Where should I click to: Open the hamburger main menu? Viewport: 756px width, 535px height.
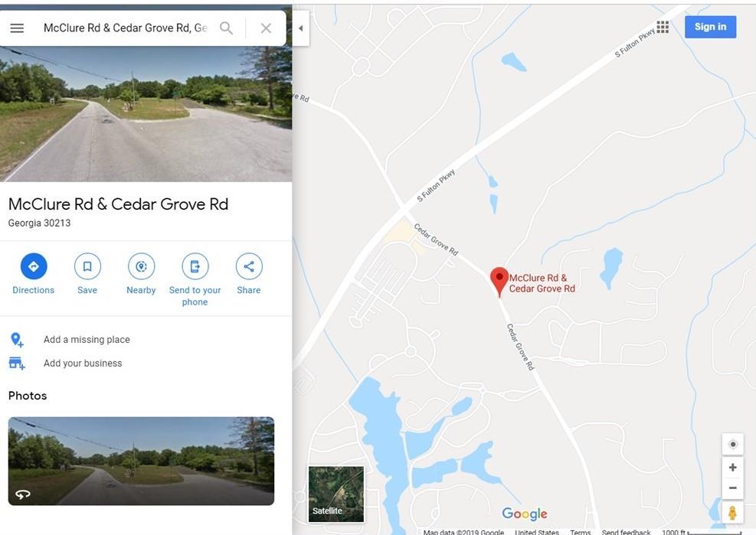pyautogui.click(x=17, y=28)
